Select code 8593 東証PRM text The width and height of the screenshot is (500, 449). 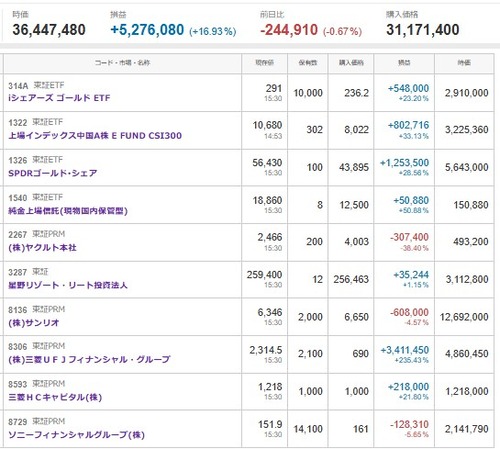pyautogui.click(x=36, y=384)
